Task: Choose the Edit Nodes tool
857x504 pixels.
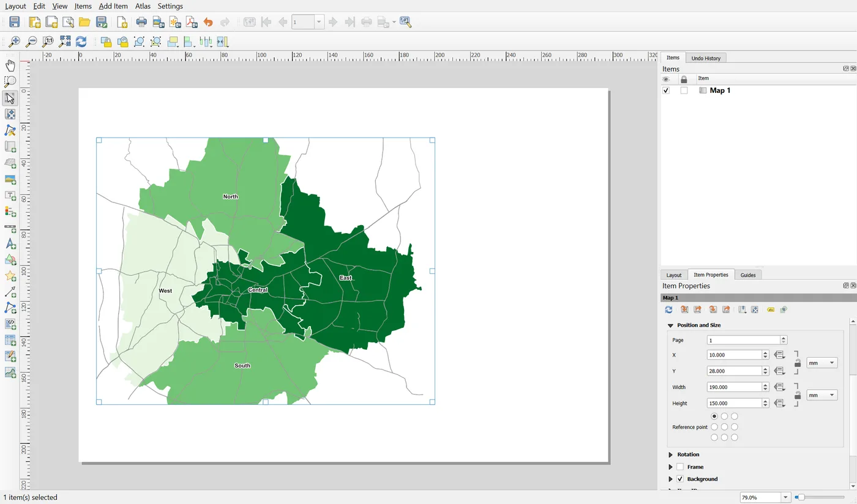Action: (x=10, y=131)
